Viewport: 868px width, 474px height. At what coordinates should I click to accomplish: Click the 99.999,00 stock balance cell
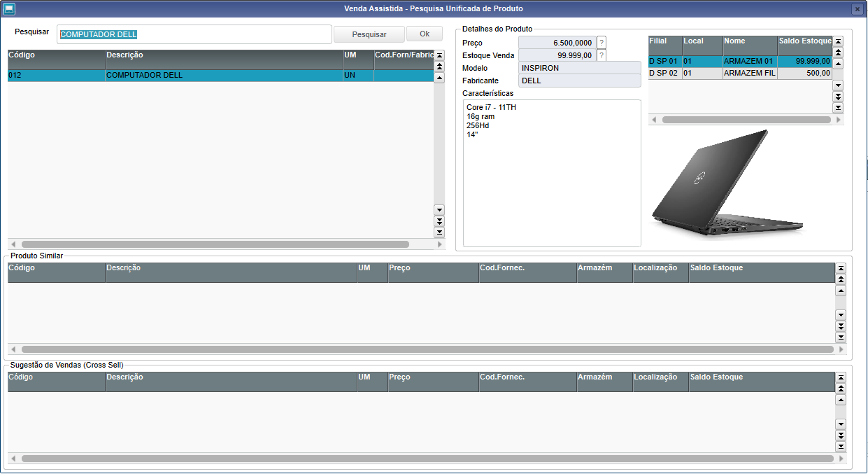coord(805,62)
